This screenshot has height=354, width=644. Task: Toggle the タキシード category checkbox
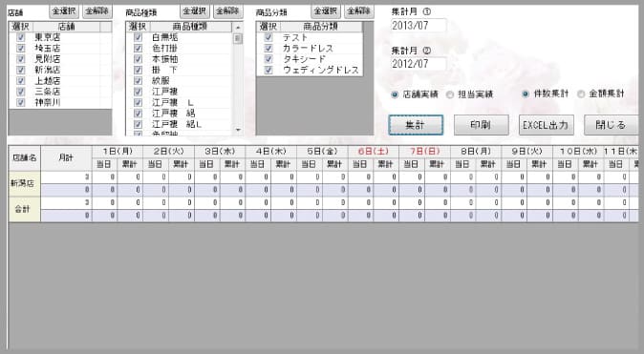pyautogui.click(x=268, y=59)
